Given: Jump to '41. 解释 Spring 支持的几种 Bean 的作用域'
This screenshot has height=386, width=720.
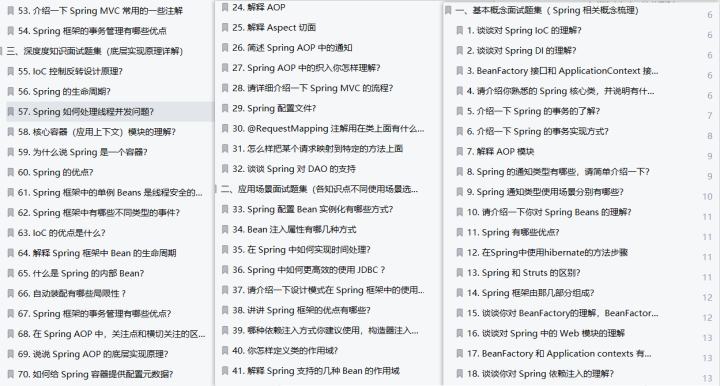Looking at the screenshot, I should [316, 371].
